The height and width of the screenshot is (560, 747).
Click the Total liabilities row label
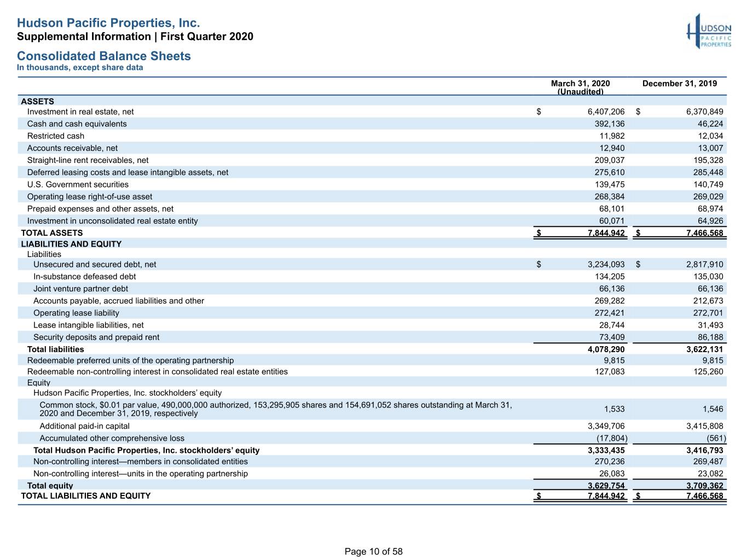click(56, 349)
